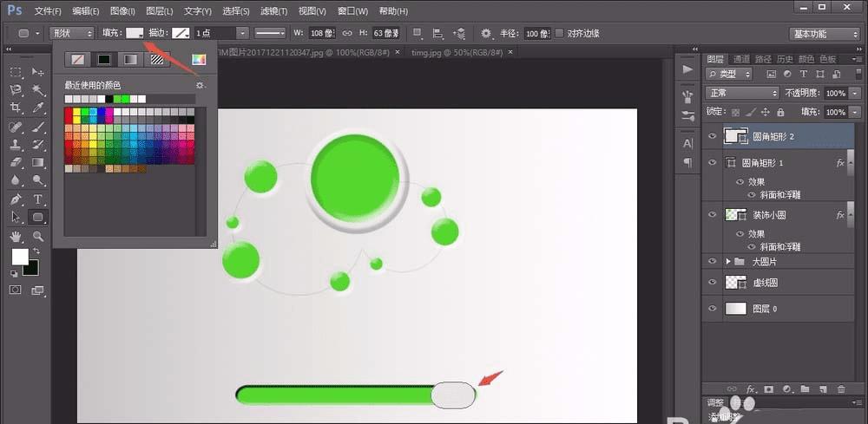Viewport: 868px width, 424px height.
Task: Open the 文件(F) menu
Action: (x=48, y=11)
